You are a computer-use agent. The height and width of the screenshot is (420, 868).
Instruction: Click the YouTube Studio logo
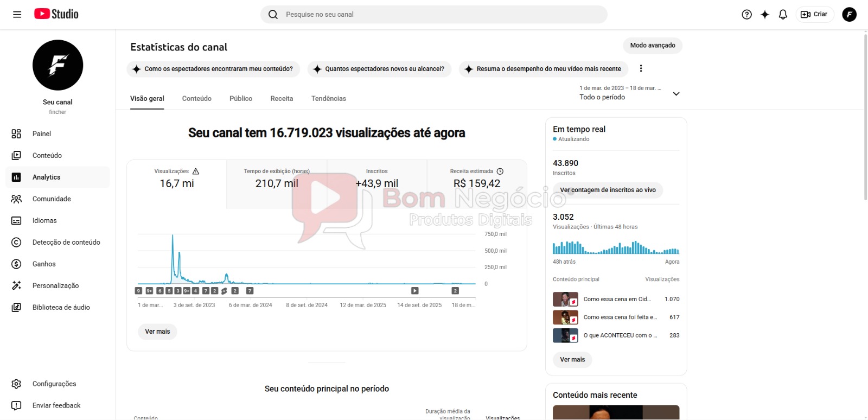(x=56, y=14)
